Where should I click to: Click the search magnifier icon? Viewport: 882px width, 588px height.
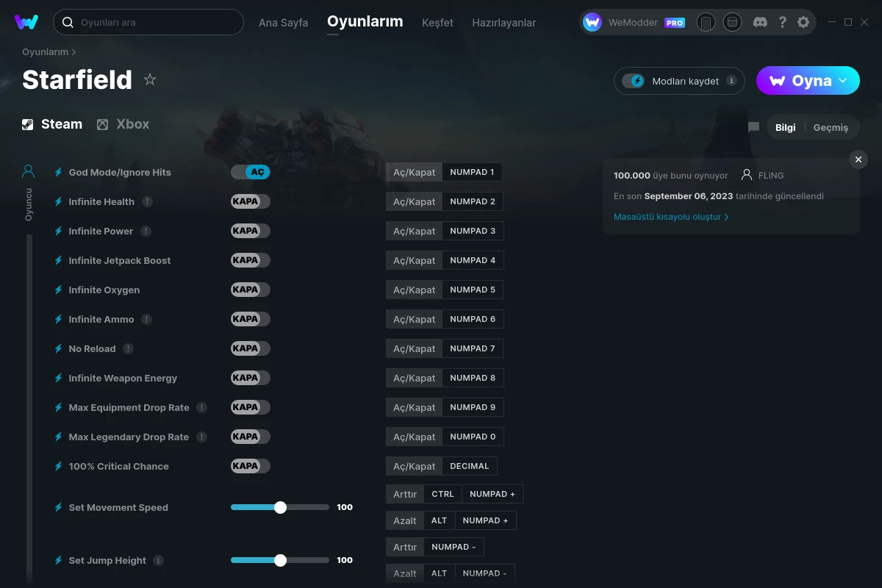[68, 22]
